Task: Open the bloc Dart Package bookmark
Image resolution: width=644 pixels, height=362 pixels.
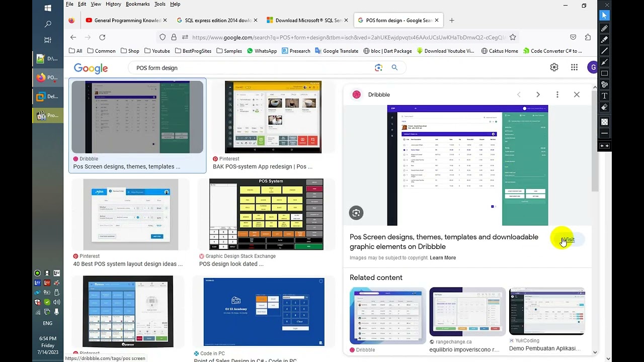Action: (x=387, y=51)
